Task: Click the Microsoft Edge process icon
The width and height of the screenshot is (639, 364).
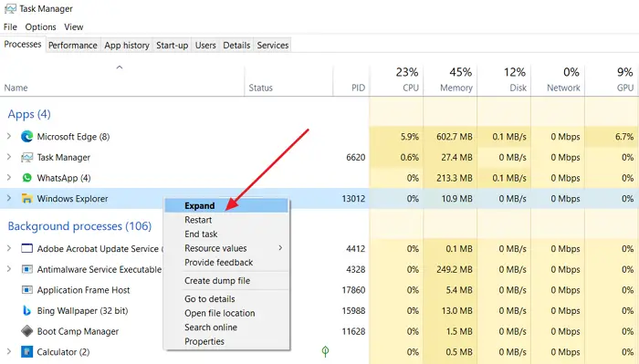Action: (26, 137)
